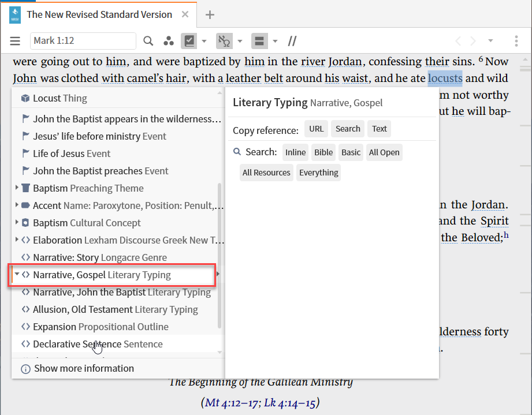Expand Baptism Cultural Concept entry
The image size is (532, 415).
coord(17,222)
